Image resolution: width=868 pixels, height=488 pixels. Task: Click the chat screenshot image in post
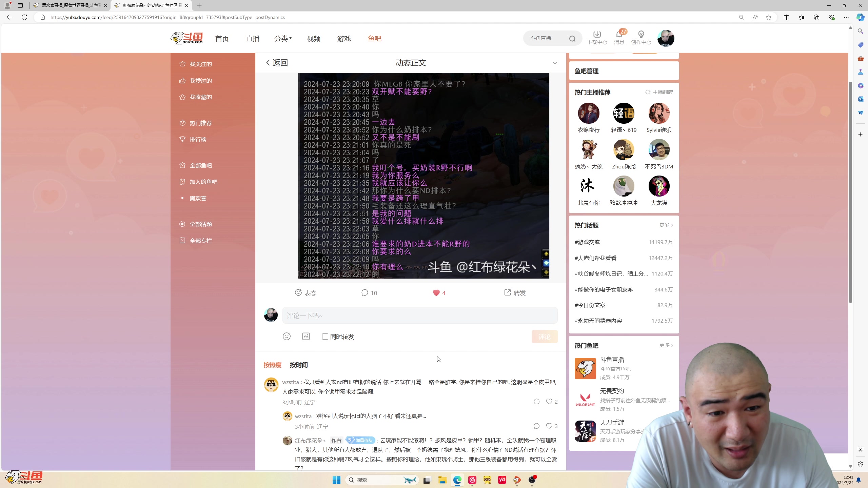pyautogui.click(x=423, y=176)
